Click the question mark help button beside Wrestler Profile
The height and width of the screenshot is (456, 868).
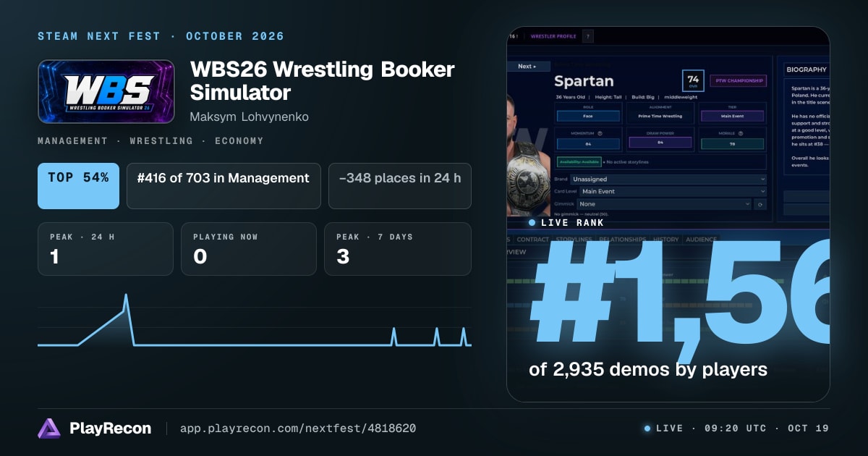click(x=588, y=36)
